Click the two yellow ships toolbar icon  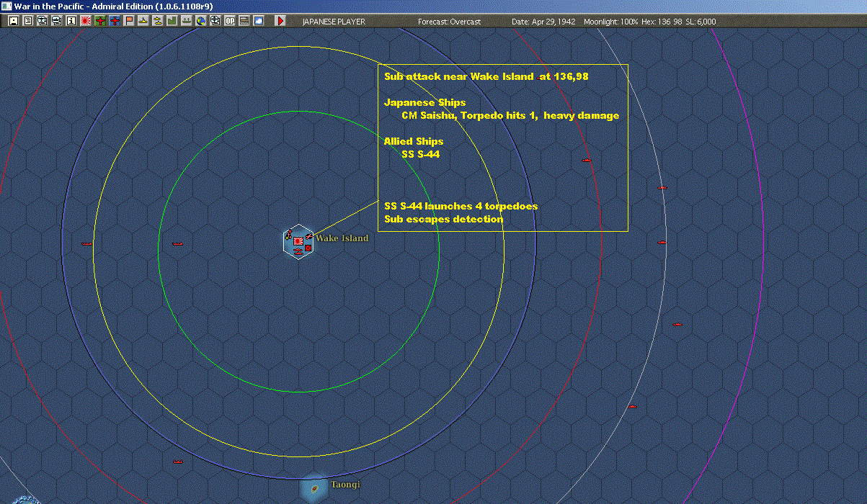[x=158, y=22]
